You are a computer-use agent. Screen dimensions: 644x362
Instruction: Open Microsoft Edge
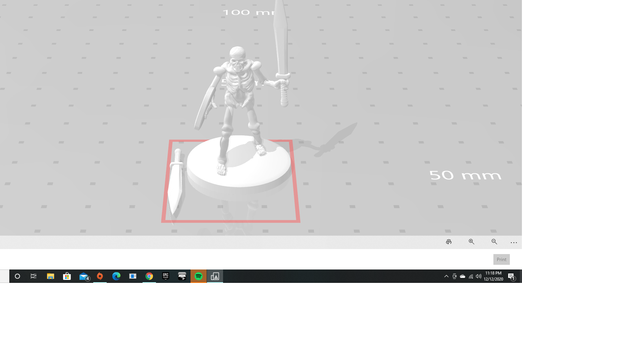point(116,276)
